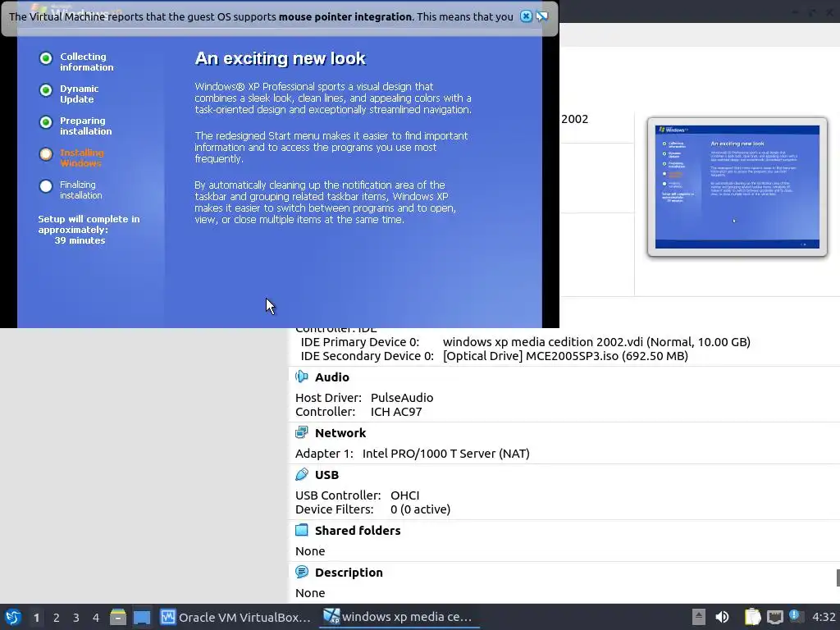Click the 39 minutes remaining estimate

(x=80, y=240)
